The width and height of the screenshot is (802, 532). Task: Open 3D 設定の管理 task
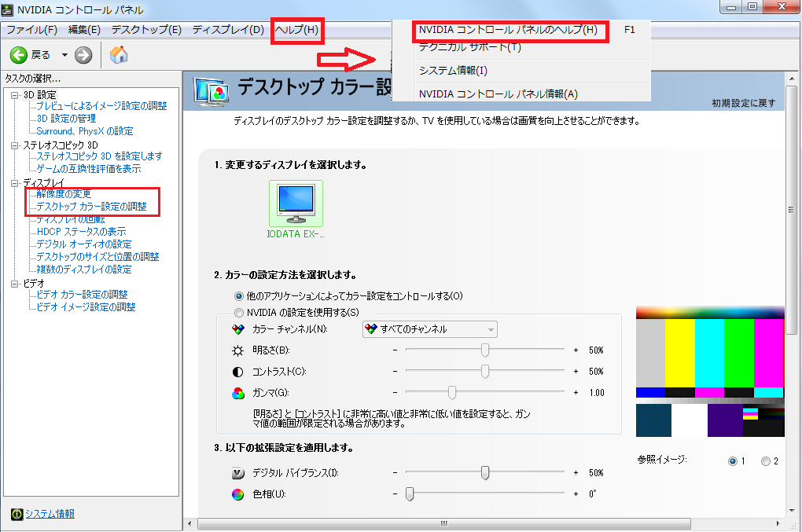66,119
